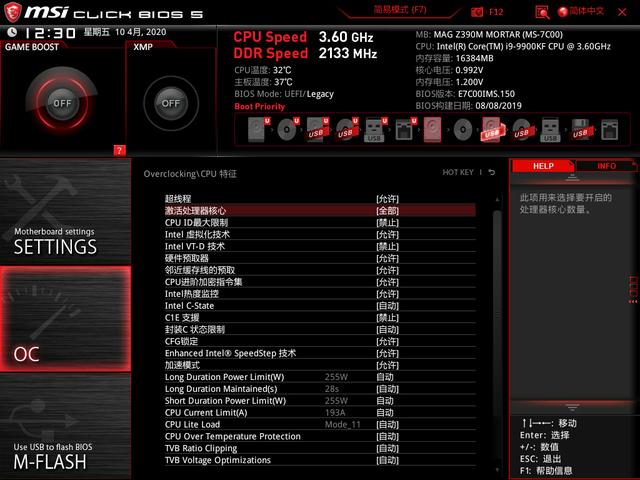640x480 pixels.
Task: Select the legacy hard disk icon without U badge
Action: (433, 130)
